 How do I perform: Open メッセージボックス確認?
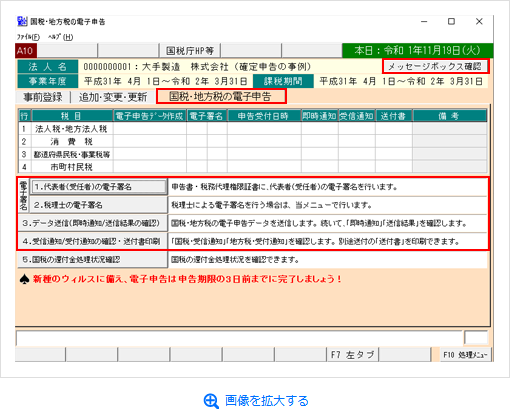coord(435,66)
